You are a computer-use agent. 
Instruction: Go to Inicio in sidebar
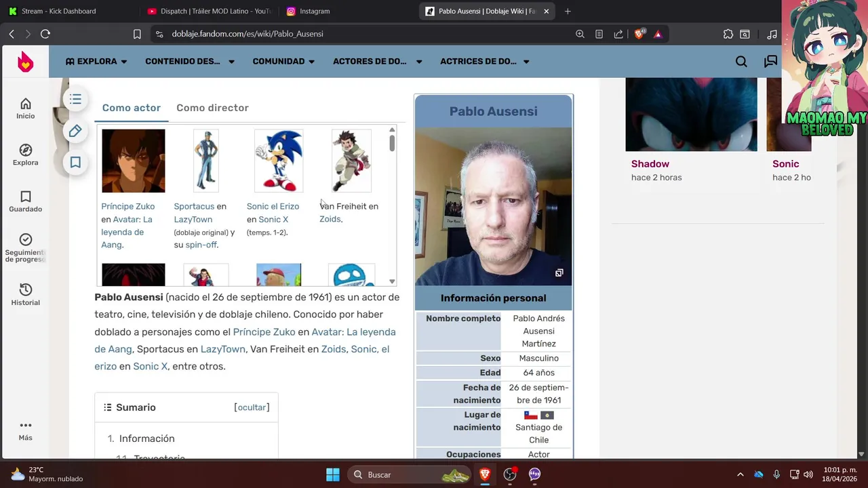[25, 108]
